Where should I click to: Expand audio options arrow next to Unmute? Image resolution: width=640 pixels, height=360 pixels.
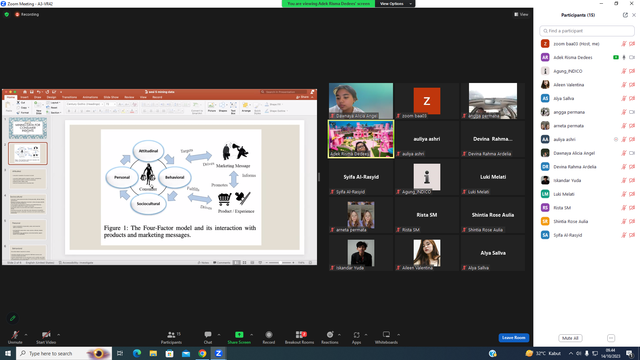click(26, 335)
